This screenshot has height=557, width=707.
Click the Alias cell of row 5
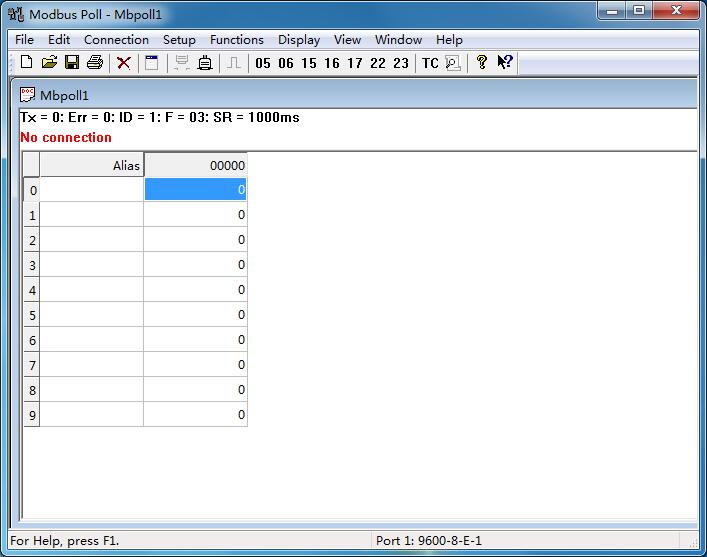[92, 314]
